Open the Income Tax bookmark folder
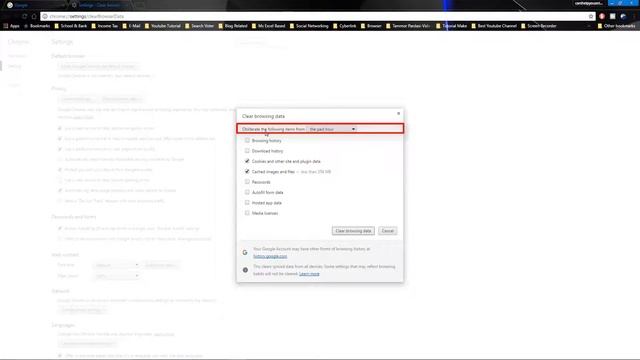640x360 pixels. tap(104, 26)
